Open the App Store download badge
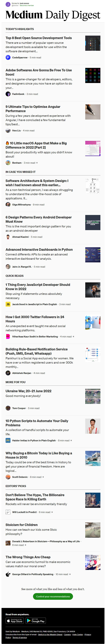The height and width of the screenshot is (644, 106). 15,614
